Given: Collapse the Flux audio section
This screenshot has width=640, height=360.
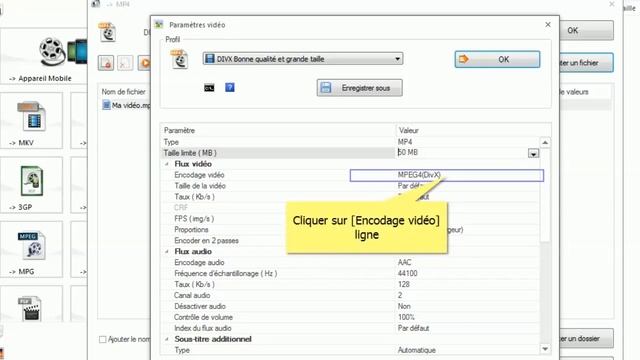Looking at the screenshot, I should click(167, 251).
